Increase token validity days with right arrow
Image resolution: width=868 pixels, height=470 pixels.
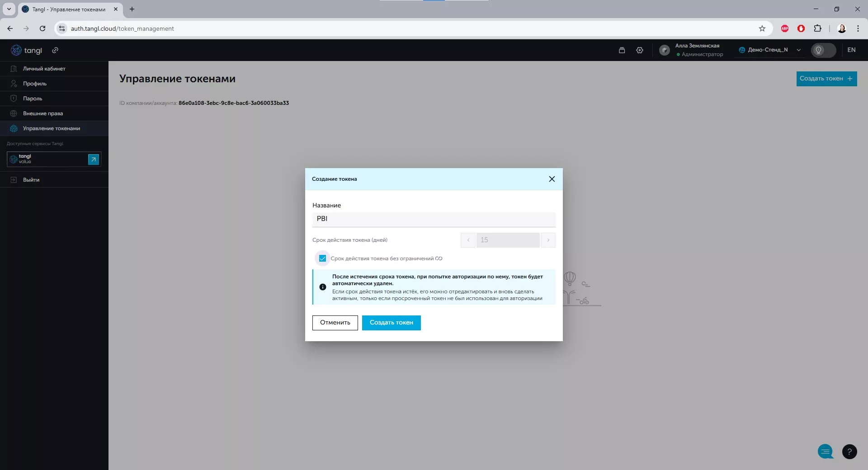(x=548, y=240)
